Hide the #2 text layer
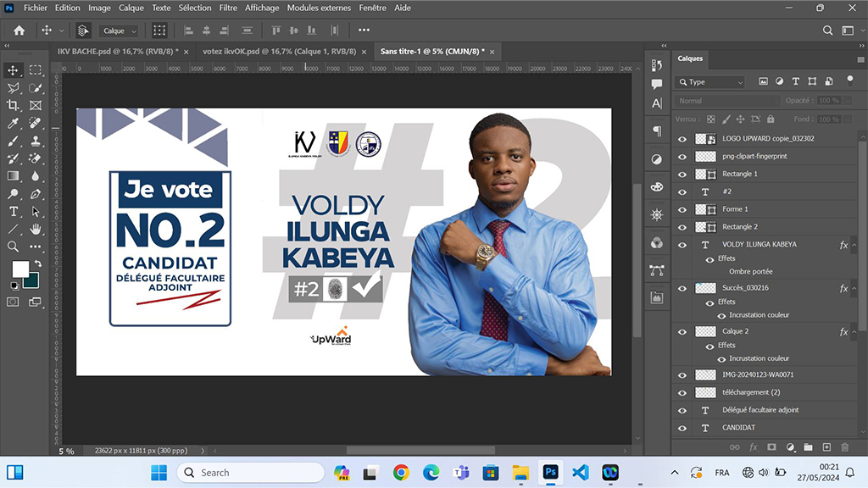 [682, 192]
